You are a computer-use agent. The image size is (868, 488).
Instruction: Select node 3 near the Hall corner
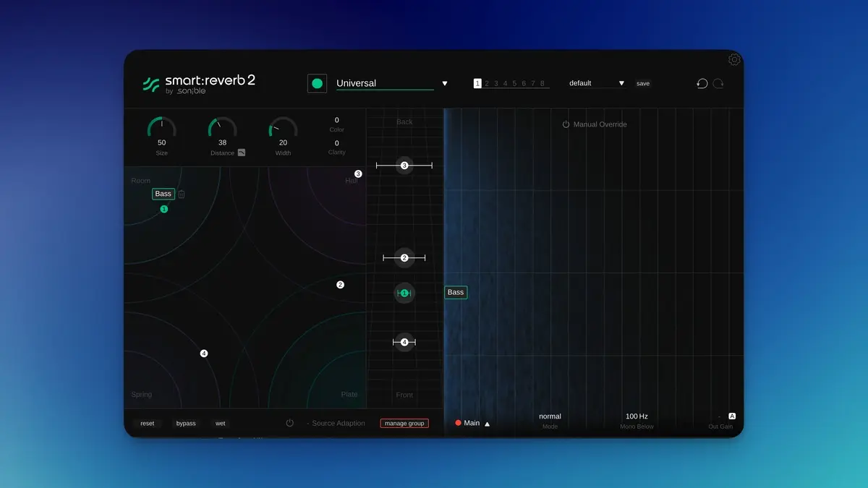[x=358, y=174]
